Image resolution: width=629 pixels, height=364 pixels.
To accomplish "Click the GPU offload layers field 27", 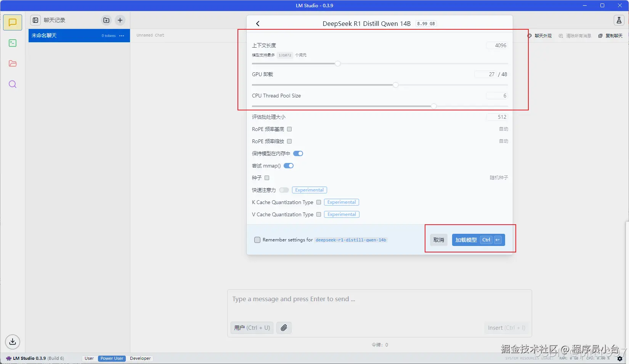I will click(485, 74).
